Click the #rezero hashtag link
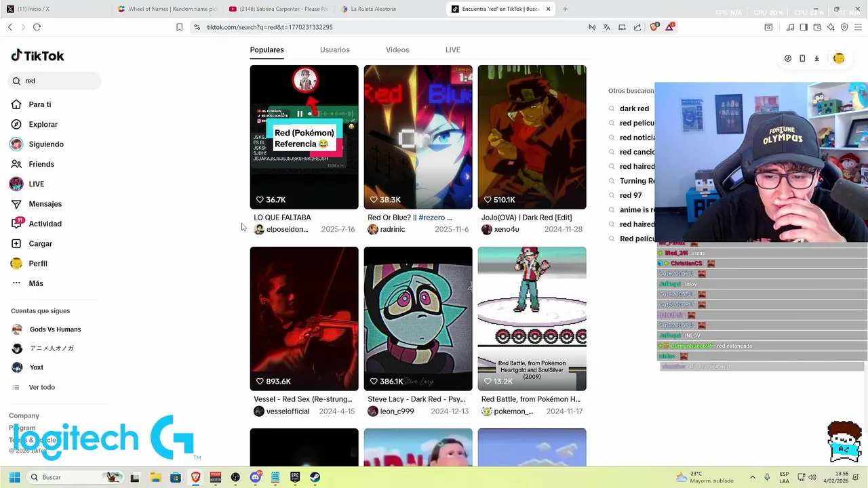The height and width of the screenshot is (488, 868). coord(431,218)
